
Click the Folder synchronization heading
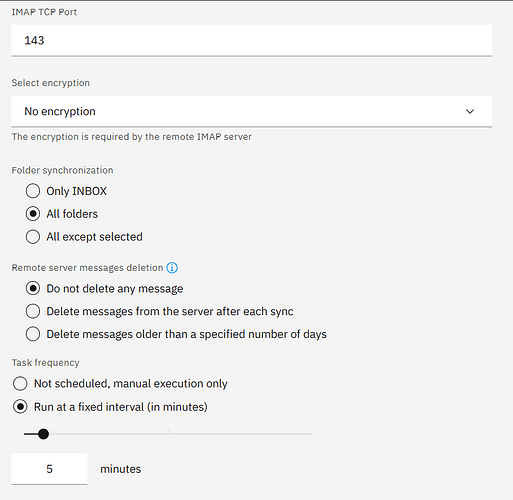tap(62, 170)
